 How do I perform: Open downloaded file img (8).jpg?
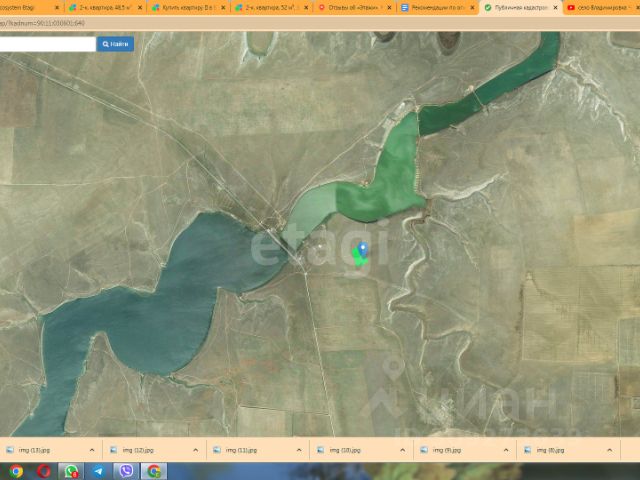click(550, 450)
